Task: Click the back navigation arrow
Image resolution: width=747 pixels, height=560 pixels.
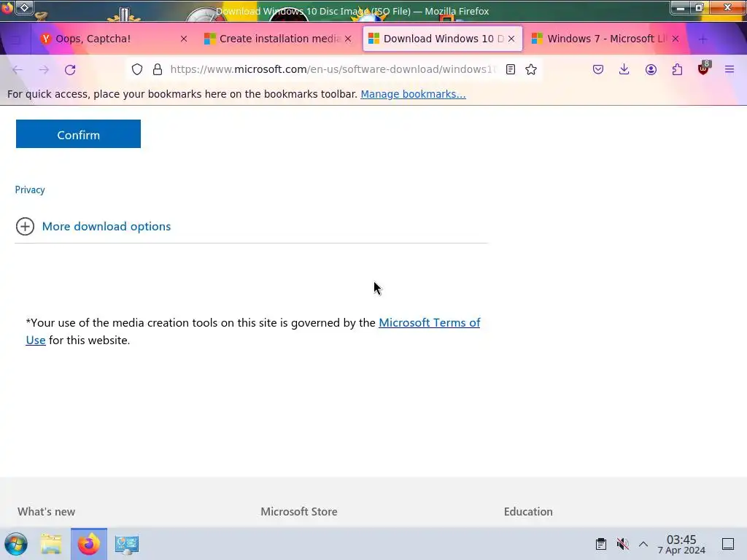Action: coord(18,70)
